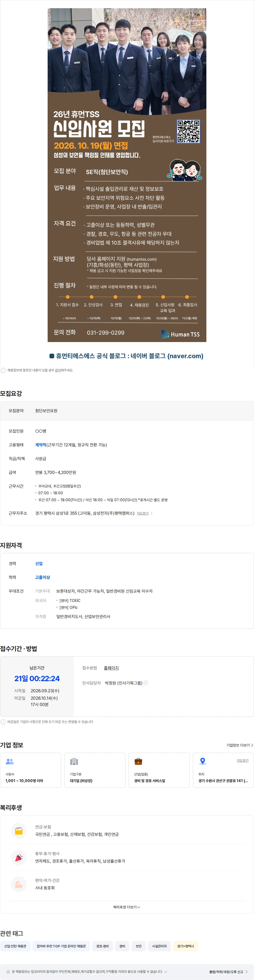
Task: Click 국민연금, 고용보험 insurance benefits text
Action: [x=77, y=834]
